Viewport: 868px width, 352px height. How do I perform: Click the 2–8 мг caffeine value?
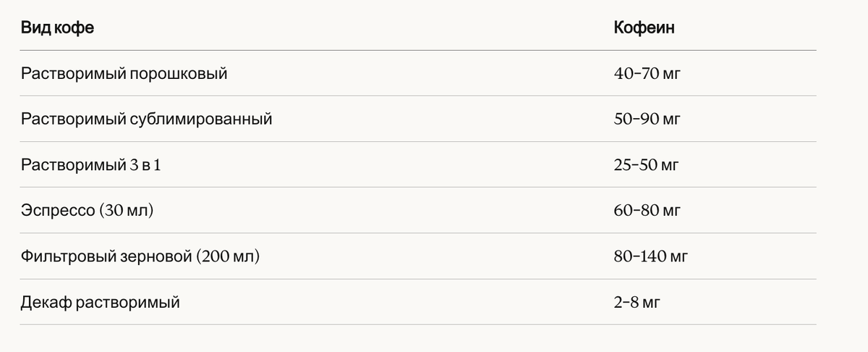(x=637, y=302)
